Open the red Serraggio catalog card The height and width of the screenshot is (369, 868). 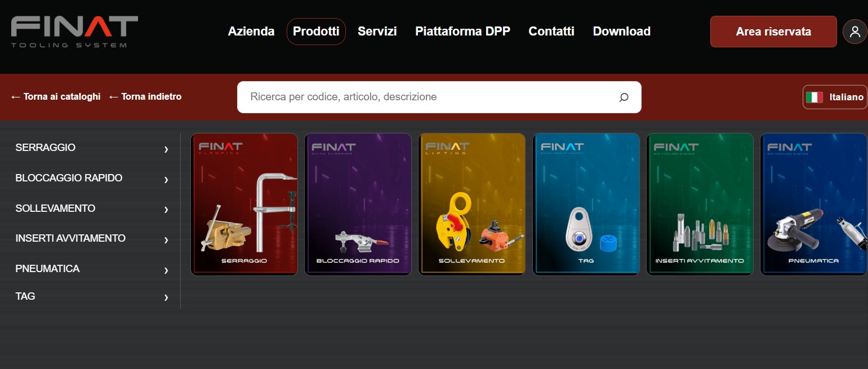(244, 204)
